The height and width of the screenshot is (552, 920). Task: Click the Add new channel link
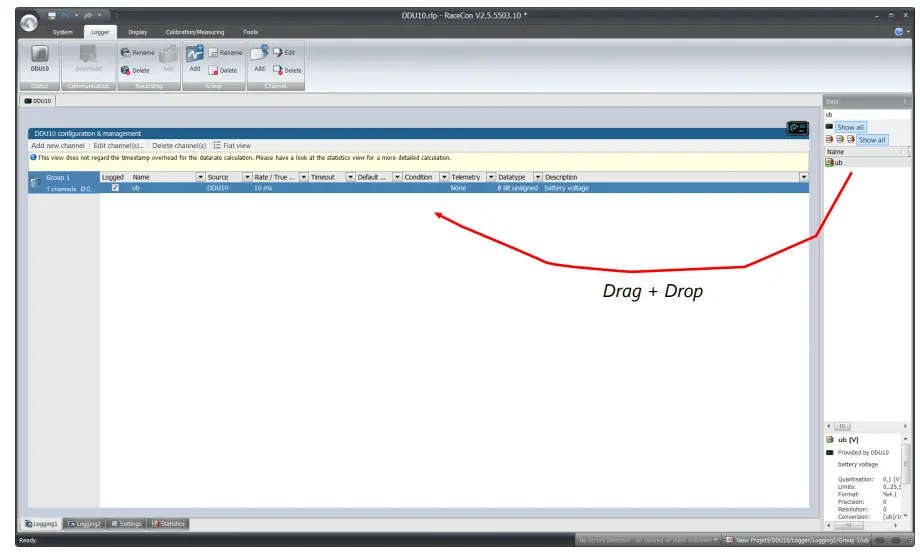tap(58, 145)
